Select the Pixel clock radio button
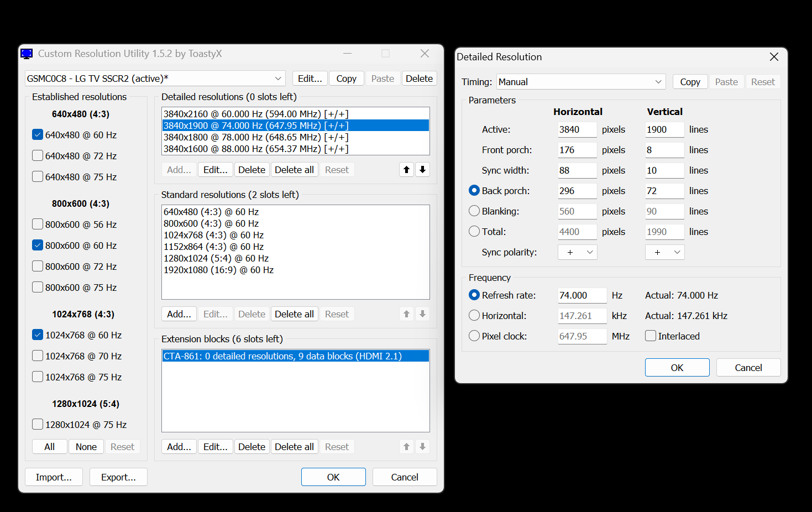The width and height of the screenshot is (812, 512). point(474,336)
